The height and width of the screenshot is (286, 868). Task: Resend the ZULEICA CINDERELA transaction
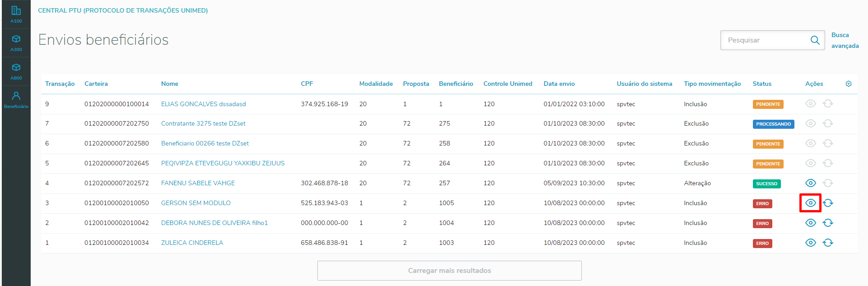coord(828,243)
